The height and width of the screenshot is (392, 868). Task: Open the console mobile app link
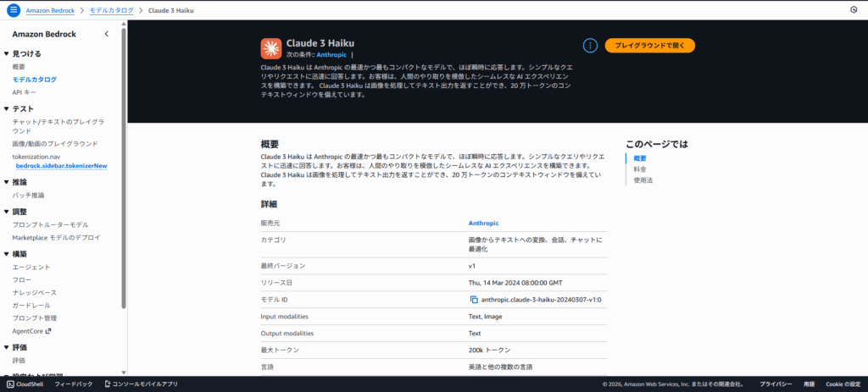tap(141, 384)
